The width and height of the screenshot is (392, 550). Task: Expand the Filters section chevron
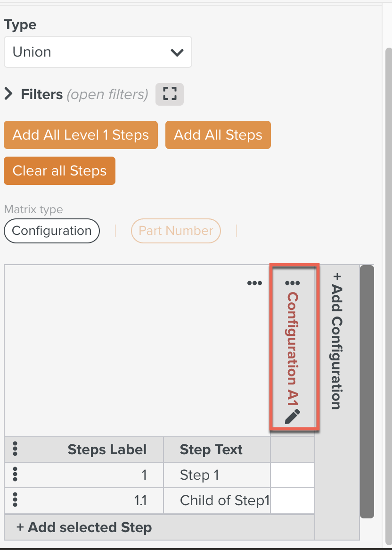(8, 94)
